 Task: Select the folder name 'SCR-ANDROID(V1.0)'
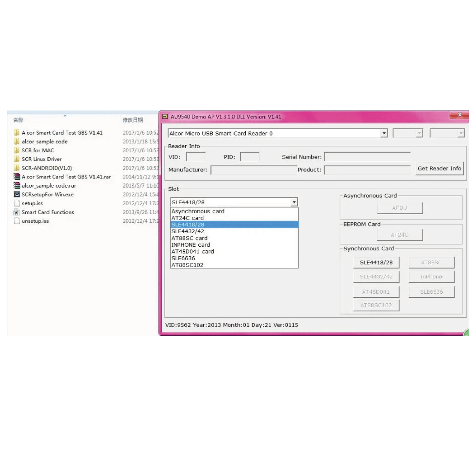pyautogui.click(x=47, y=168)
